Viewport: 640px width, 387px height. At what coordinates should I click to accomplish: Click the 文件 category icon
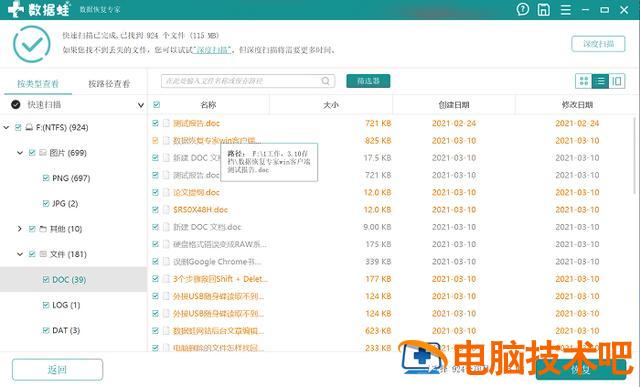pyautogui.click(x=43, y=254)
